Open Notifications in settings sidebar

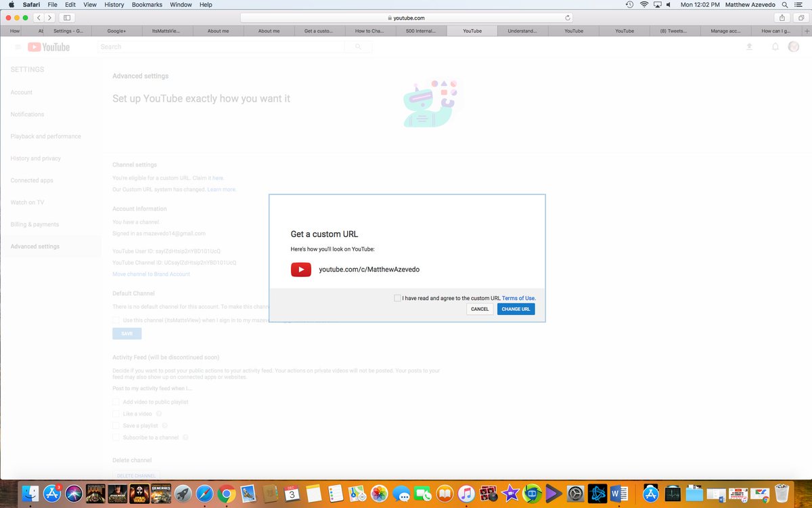coord(27,114)
